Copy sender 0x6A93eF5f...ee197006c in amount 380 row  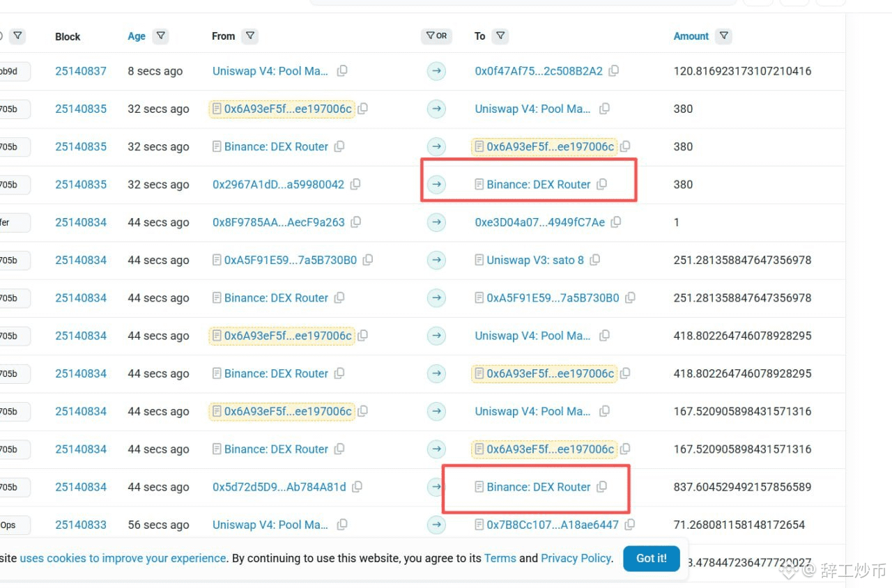pos(363,109)
